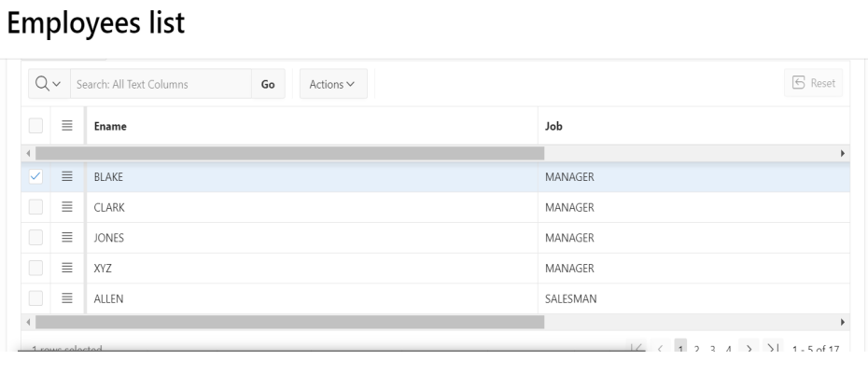Open row actions menu for XYZ

66,268
